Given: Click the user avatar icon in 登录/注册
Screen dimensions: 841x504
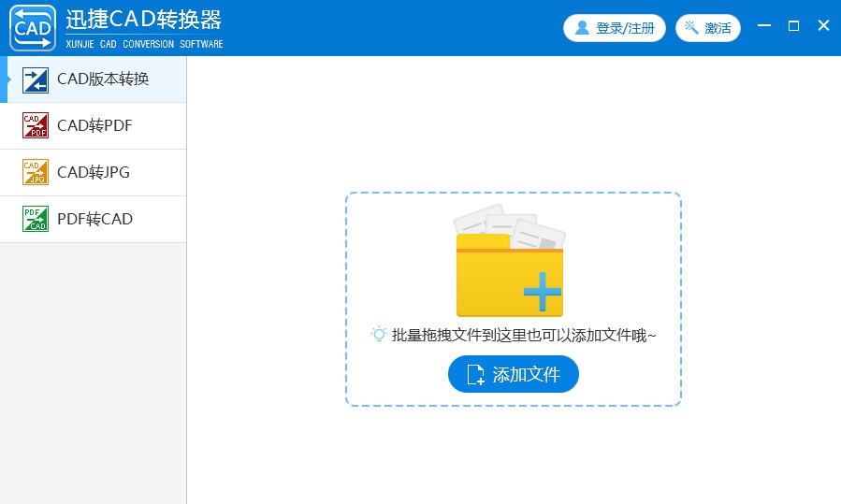Looking at the screenshot, I should click(x=582, y=28).
